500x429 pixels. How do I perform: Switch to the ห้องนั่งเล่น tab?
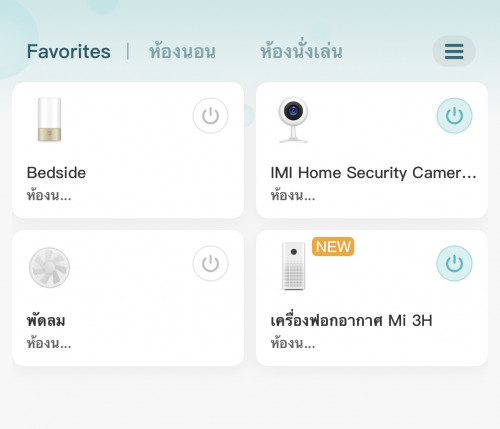301,51
